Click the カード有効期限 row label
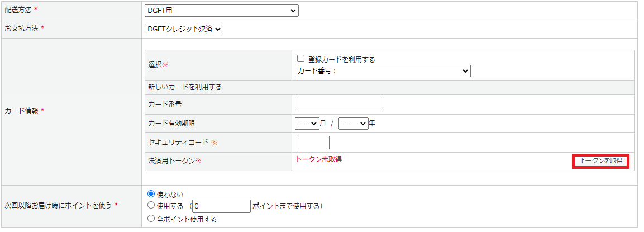644x232 pixels. point(171,124)
